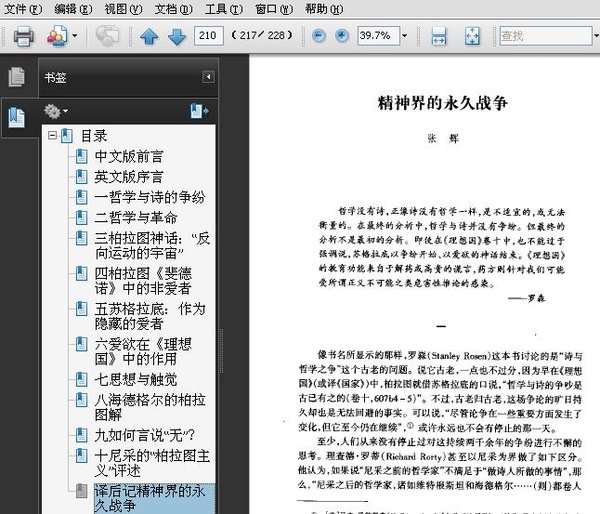The width and height of the screenshot is (600, 514).
Task: Click the fit width scrolling icon
Action: coord(439,36)
